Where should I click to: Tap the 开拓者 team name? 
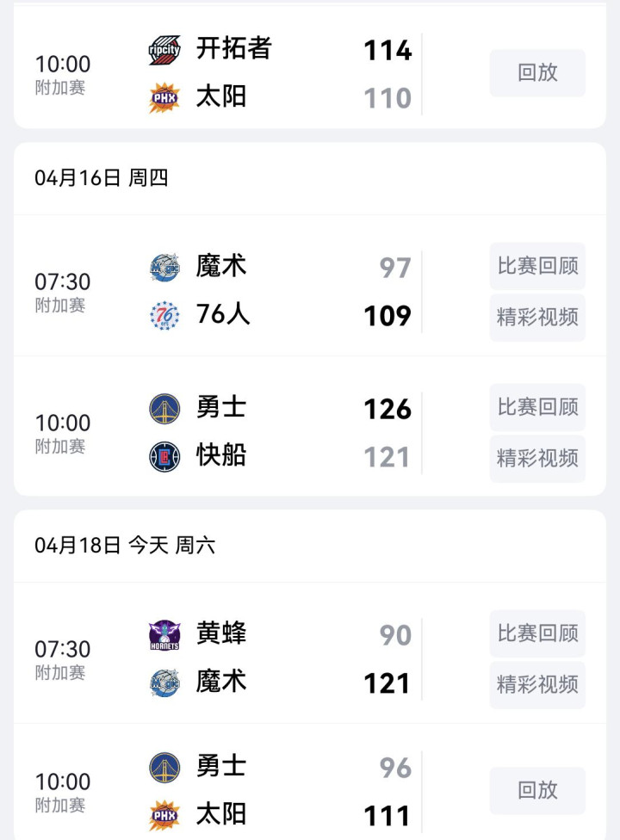(234, 48)
